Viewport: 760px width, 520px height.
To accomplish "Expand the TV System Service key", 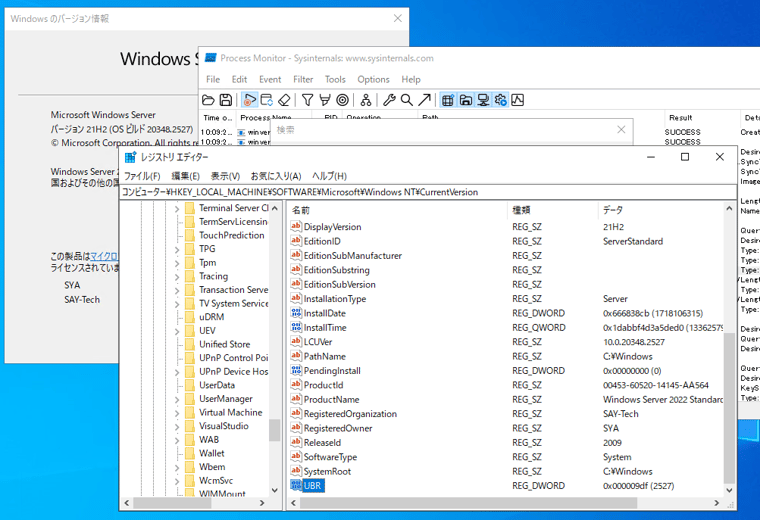I will click(x=177, y=304).
